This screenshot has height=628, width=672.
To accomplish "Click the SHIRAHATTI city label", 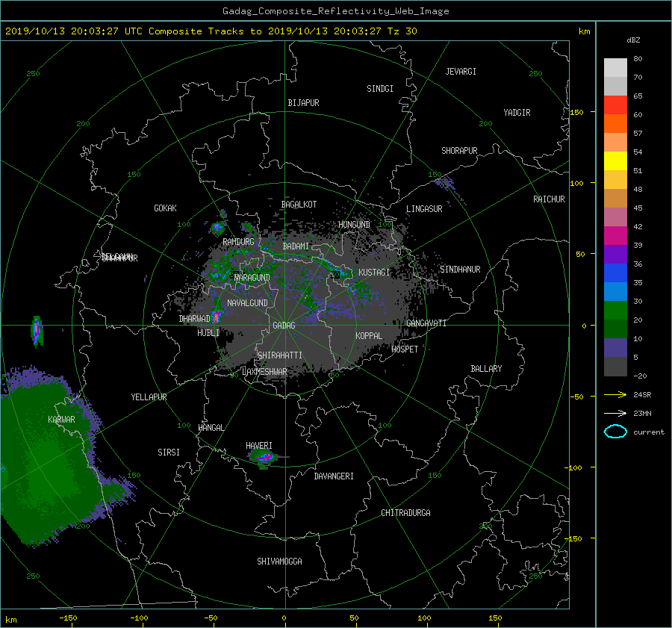I will [x=280, y=355].
